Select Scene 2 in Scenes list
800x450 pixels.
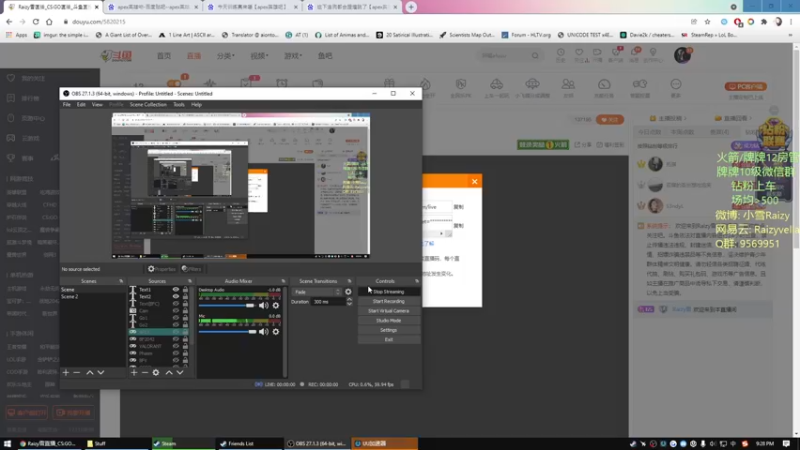point(70,296)
